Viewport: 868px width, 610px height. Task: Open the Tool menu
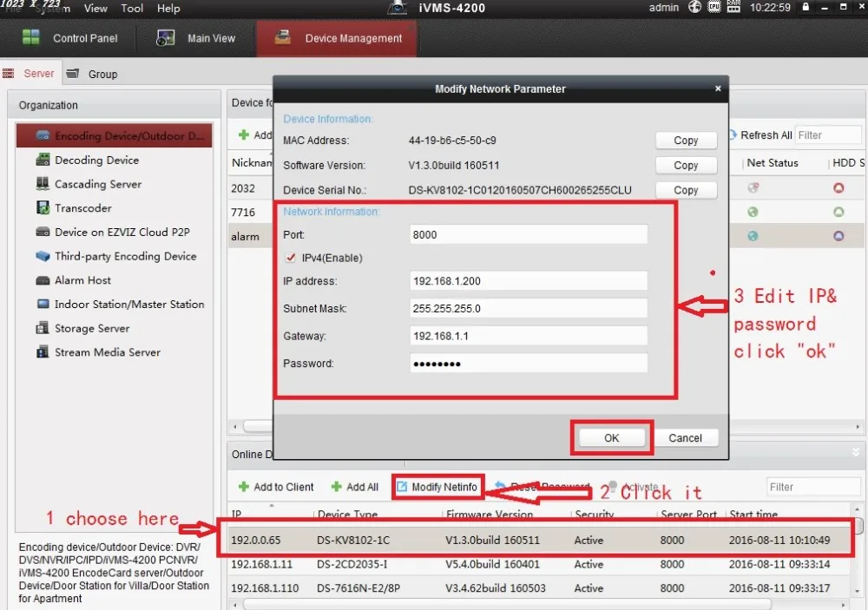click(132, 9)
